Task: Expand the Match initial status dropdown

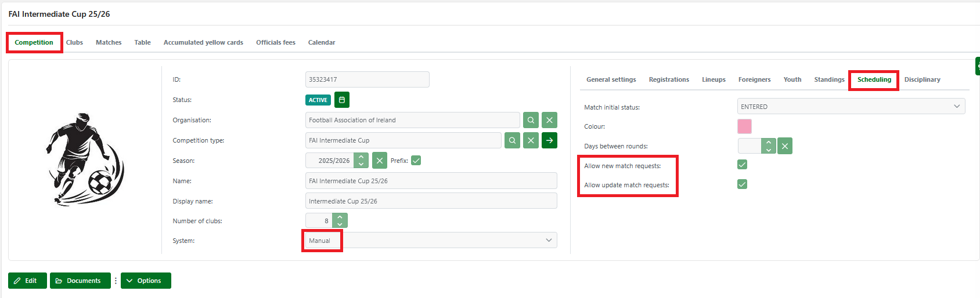Action: tap(851, 107)
